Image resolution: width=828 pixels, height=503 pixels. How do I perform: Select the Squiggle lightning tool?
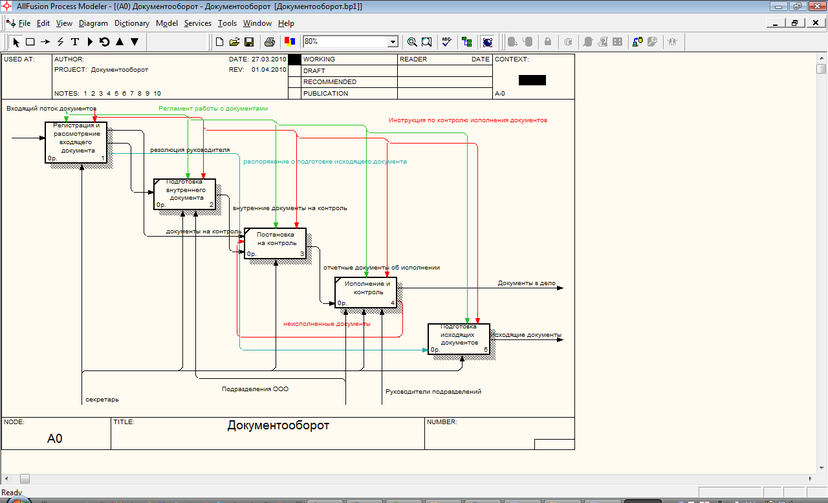(x=60, y=42)
